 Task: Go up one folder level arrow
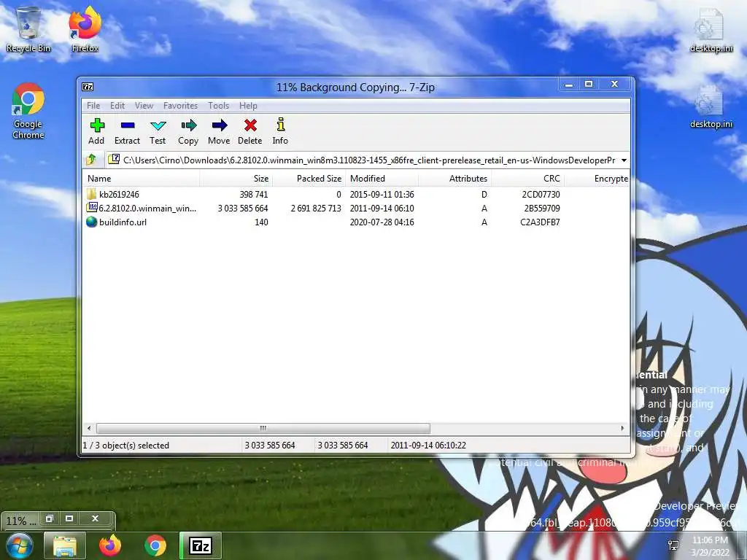[91, 160]
